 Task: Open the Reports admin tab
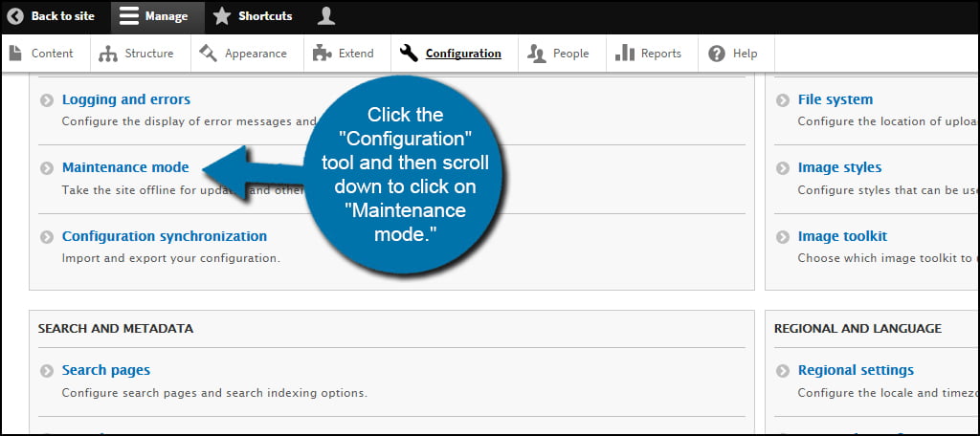pos(661,54)
